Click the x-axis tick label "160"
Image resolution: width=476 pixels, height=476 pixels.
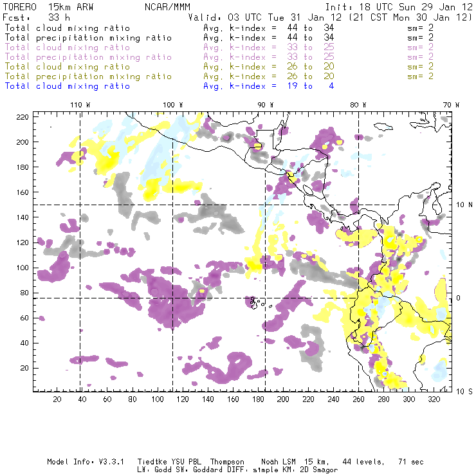(233, 399)
